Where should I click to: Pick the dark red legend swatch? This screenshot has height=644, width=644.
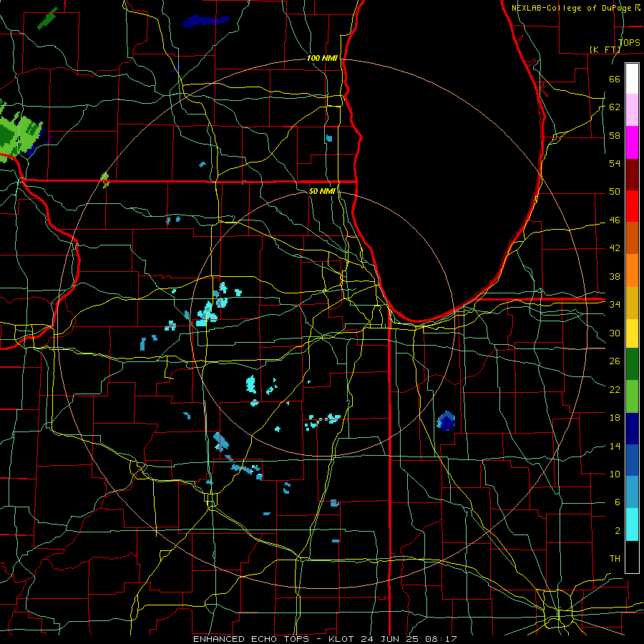pos(632,175)
